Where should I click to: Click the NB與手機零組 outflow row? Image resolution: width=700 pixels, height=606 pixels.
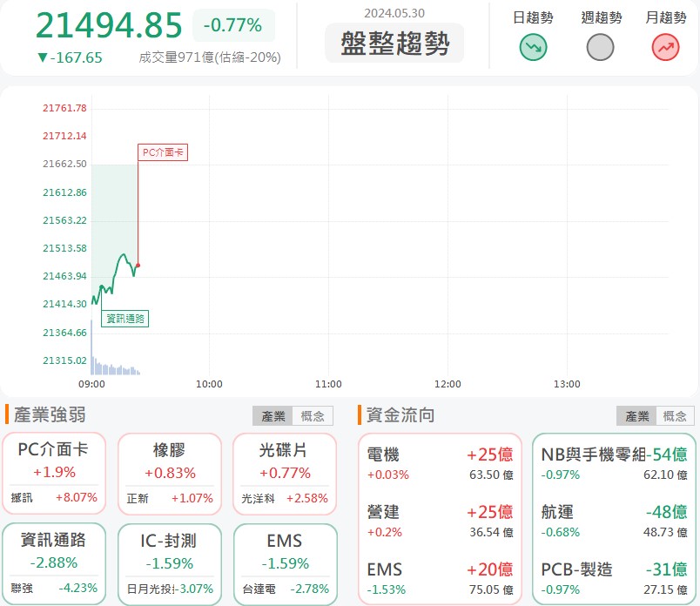click(614, 463)
